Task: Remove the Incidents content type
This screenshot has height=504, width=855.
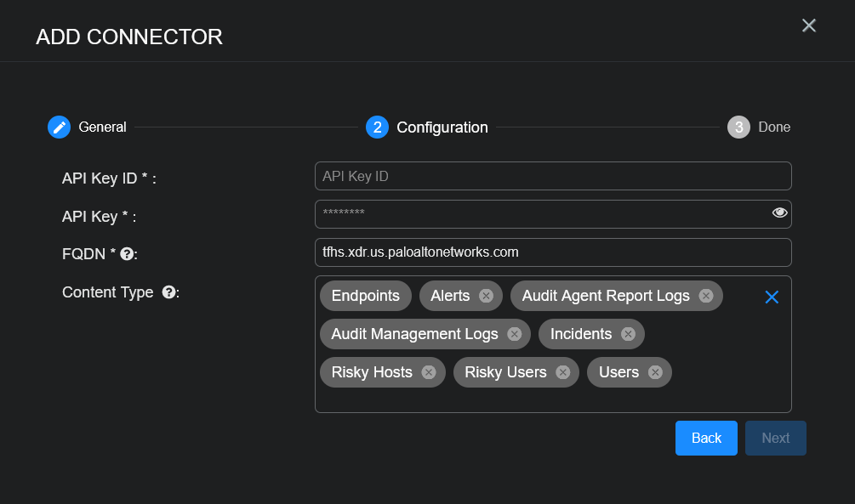Action: coord(628,334)
